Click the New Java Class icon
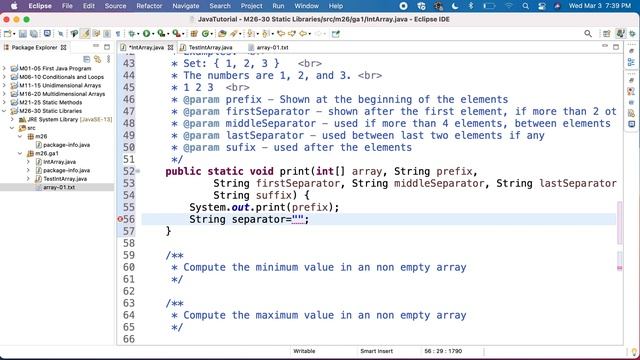The image size is (640, 360). tap(205, 34)
